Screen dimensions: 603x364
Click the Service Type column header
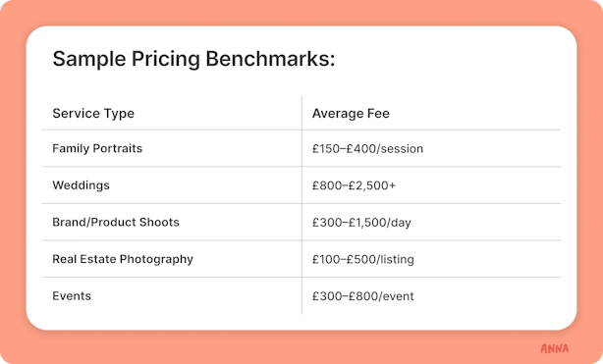93,114
